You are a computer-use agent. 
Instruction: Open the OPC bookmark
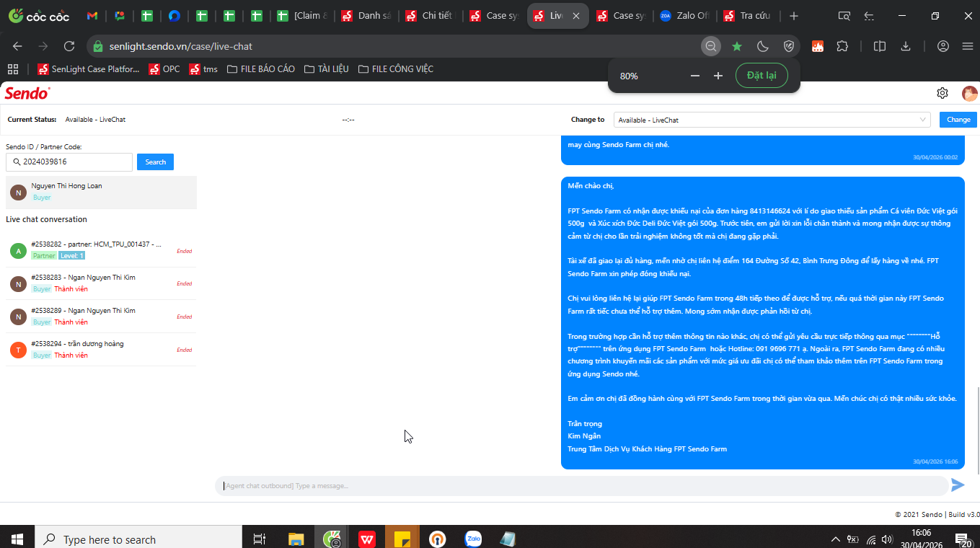(x=164, y=69)
